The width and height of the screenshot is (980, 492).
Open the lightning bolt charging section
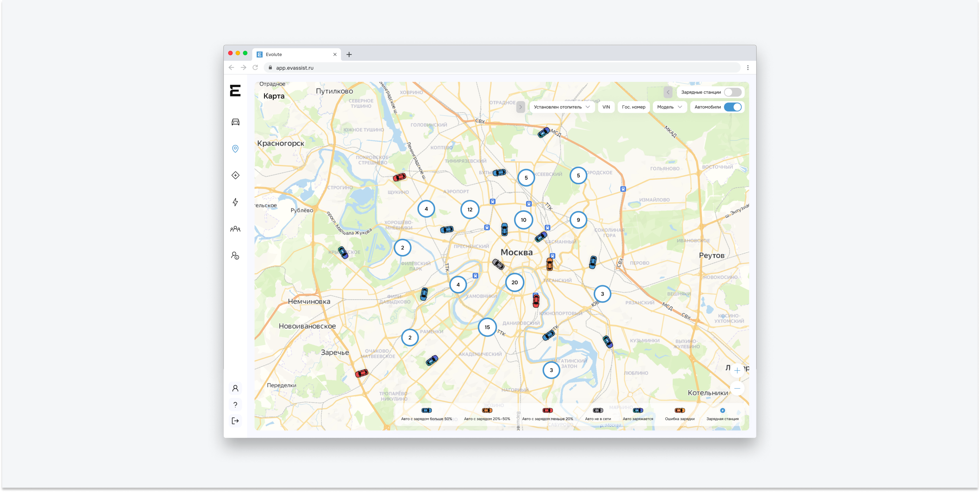point(235,202)
